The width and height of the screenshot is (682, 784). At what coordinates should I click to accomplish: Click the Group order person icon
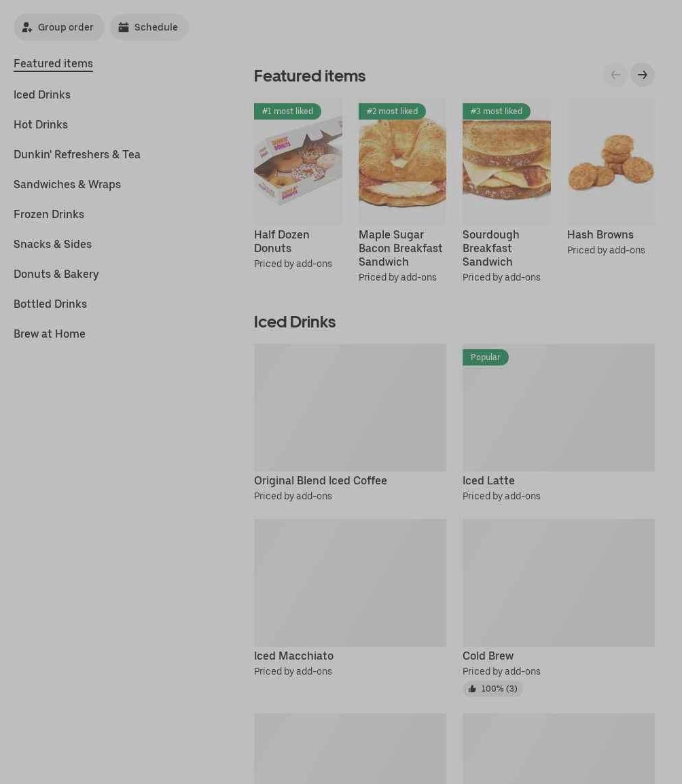[x=27, y=27]
